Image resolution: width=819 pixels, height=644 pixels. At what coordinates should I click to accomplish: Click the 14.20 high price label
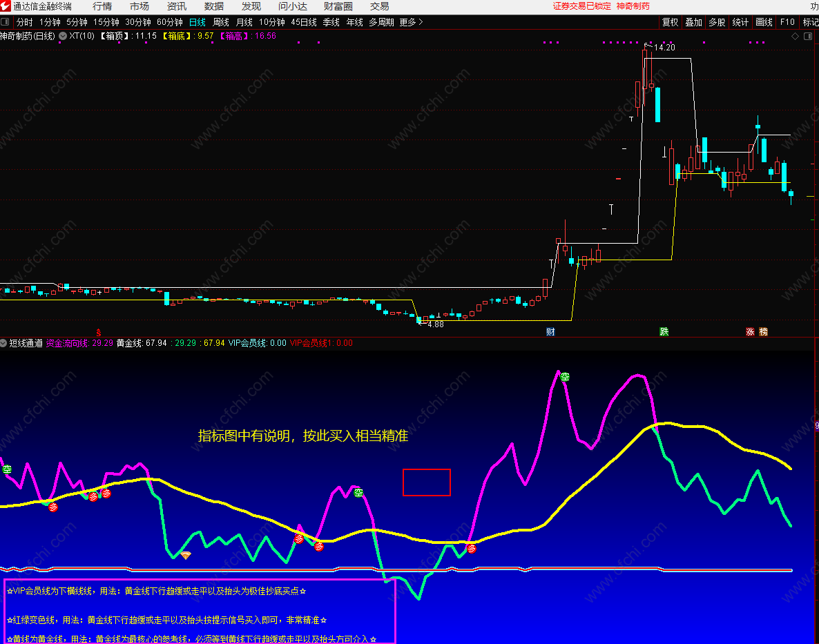pyautogui.click(x=664, y=48)
